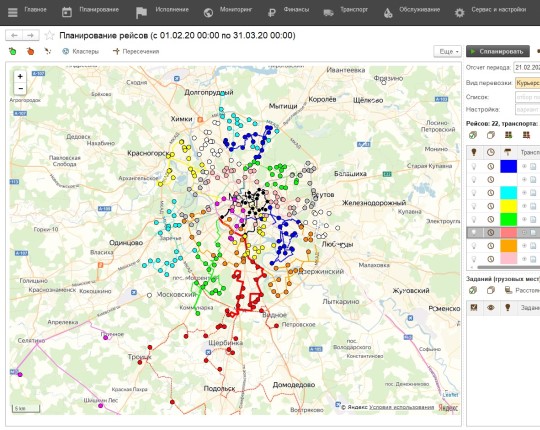Open the Исполнение menu section
Image resolution: width=540 pixels, height=430 pixels.
(x=162, y=11)
